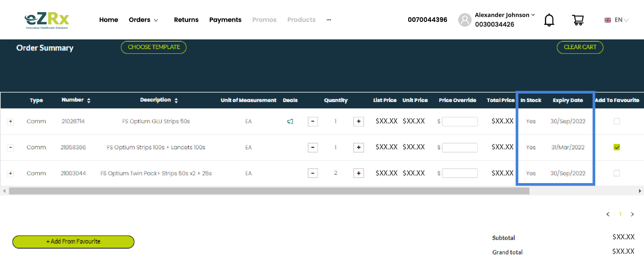This screenshot has height=263, width=644.
Task: Click expiry date 31/Mar/2022
Action: (x=568, y=147)
